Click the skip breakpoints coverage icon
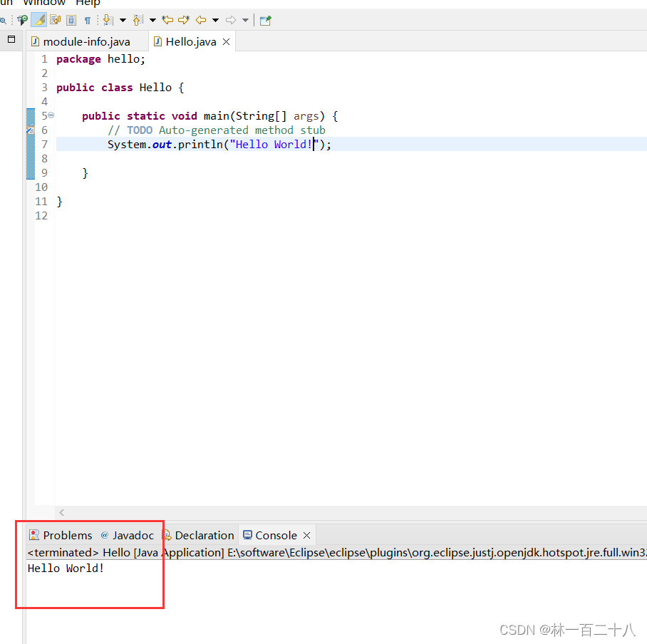647x644 pixels. 22,20
